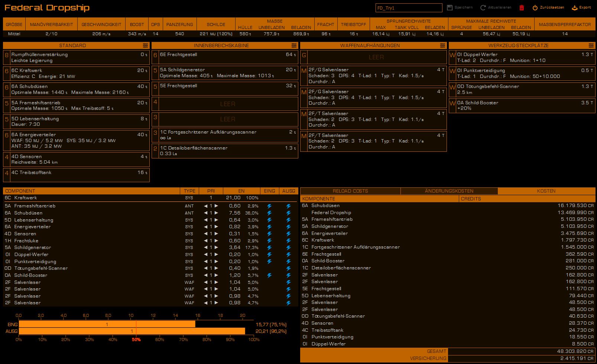Open the Standard section menu icon
This screenshot has width=597, height=364.
point(145,46)
